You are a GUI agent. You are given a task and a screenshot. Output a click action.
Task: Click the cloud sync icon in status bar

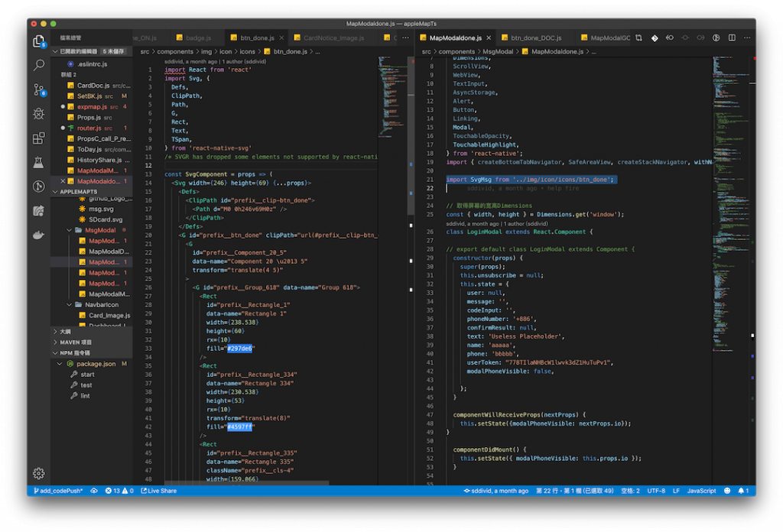point(94,491)
